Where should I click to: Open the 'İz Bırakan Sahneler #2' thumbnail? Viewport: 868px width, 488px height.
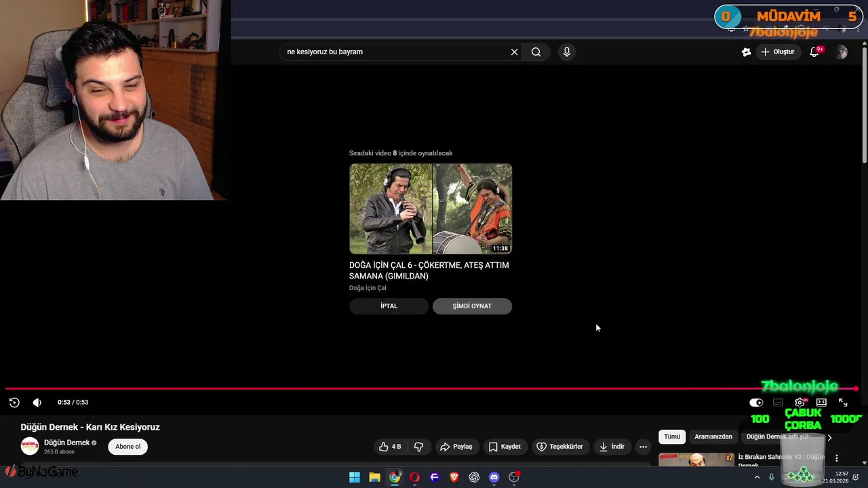click(696, 460)
